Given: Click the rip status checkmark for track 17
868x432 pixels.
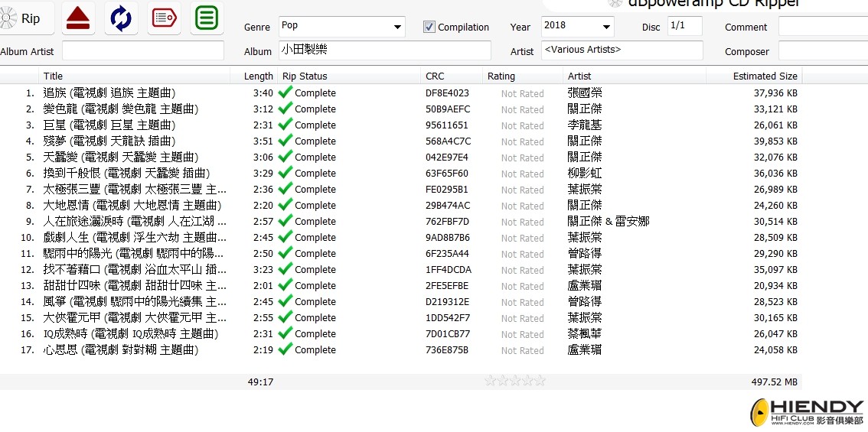Looking at the screenshot, I should click(x=286, y=349).
